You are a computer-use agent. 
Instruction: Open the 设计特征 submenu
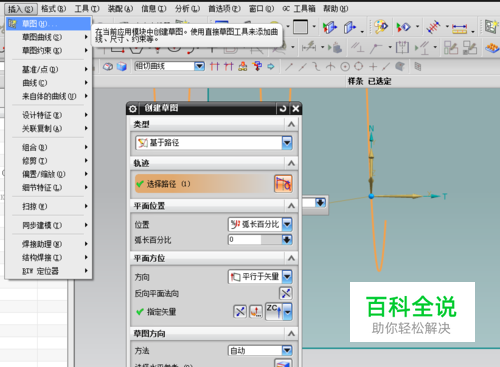pyautogui.click(x=49, y=115)
